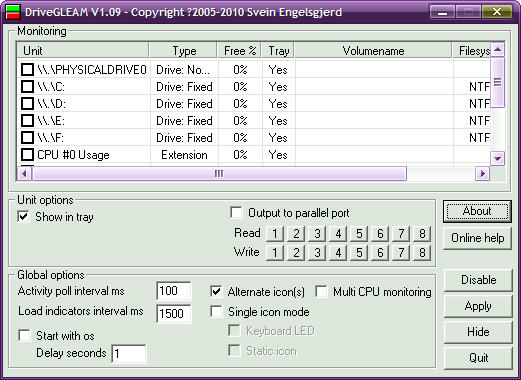This screenshot has height=380, width=521.
Task: Check the CPU #0 Usage row box
Action: (x=27, y=155)
